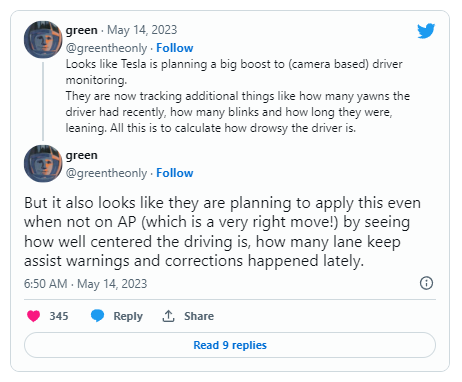462x382 pixels.
Task: Click the blue reply speech bubble icon
Action: tap(98, 315)
